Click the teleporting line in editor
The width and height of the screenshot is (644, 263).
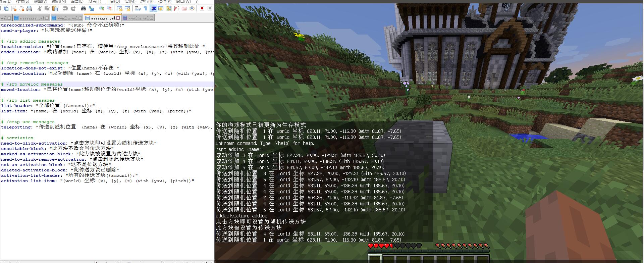click(107, 127)
